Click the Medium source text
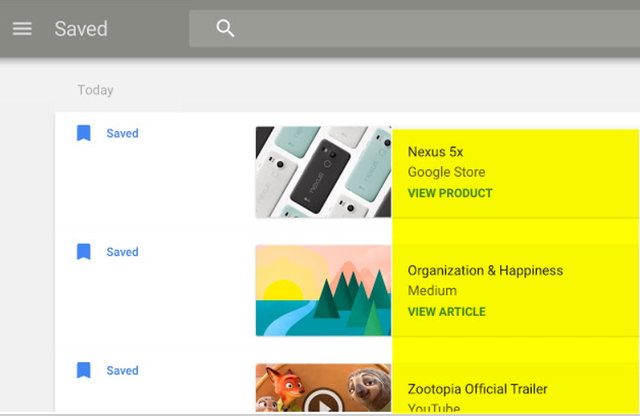This screenshot has width=640, height=420. click(x=433, y=291)
